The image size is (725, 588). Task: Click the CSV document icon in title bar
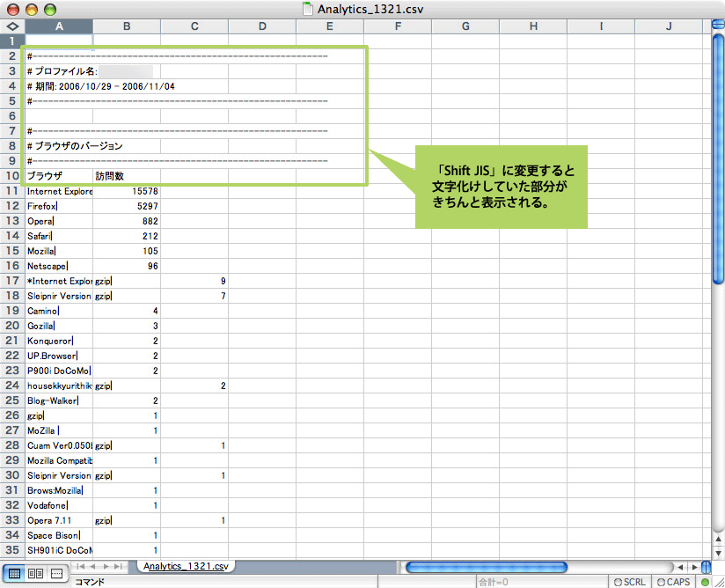point(307,9)
